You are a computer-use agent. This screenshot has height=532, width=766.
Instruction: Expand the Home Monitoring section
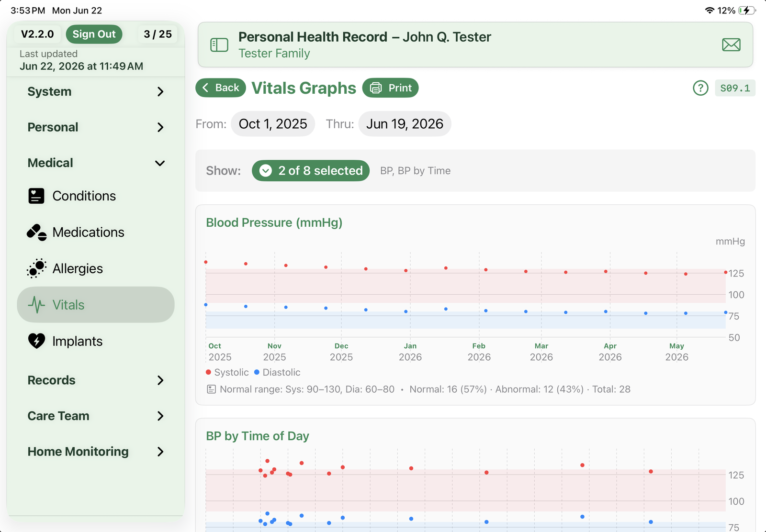click(96, 452)
